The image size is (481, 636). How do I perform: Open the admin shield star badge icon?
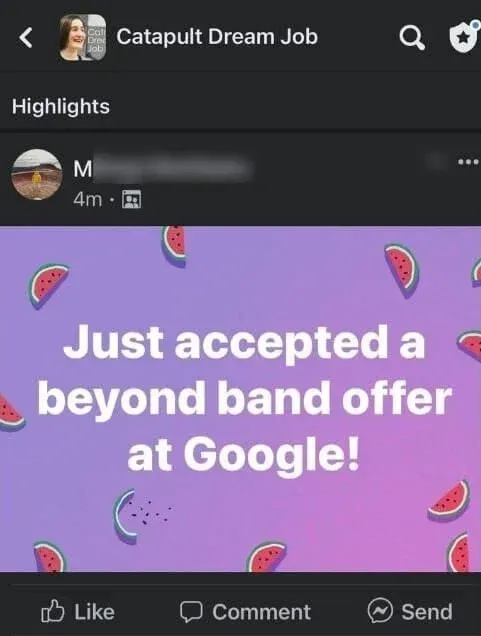pos(465,36)
